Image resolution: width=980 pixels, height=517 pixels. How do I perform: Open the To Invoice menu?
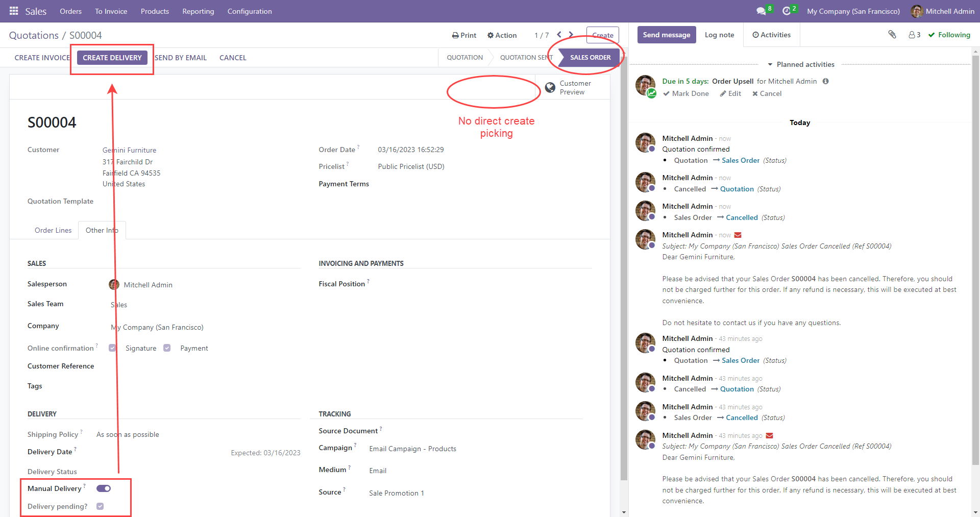click(111, 11)
